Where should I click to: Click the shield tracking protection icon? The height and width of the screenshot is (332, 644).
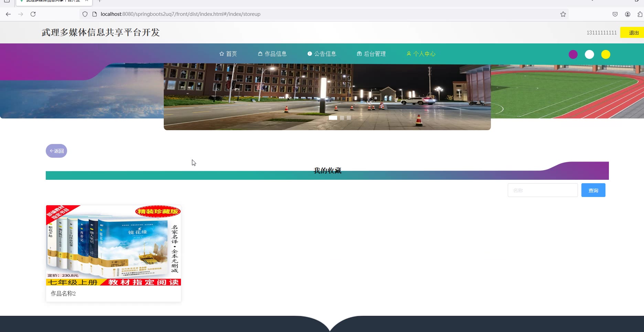pyautogui.click(x=85, y=14)
